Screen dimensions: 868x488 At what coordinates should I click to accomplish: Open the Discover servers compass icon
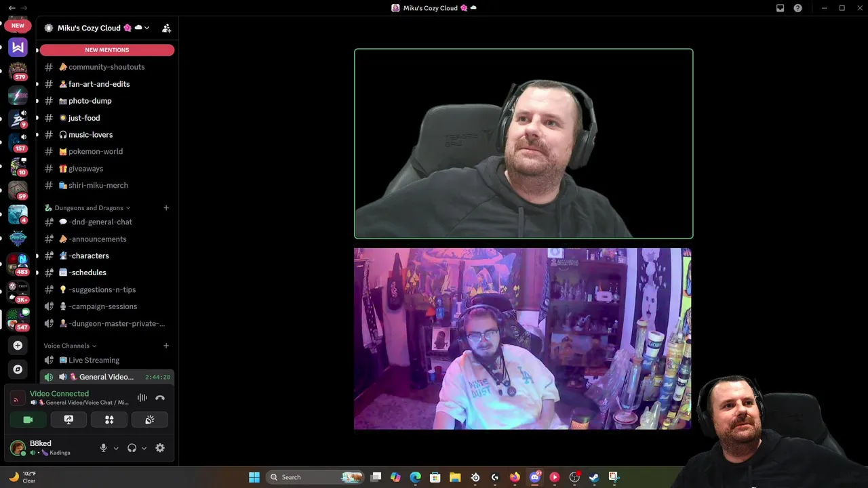coord(18,369)
